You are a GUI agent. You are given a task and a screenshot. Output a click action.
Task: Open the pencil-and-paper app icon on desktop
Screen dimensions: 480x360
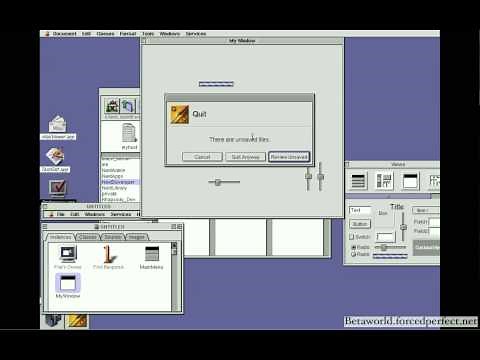55,156
